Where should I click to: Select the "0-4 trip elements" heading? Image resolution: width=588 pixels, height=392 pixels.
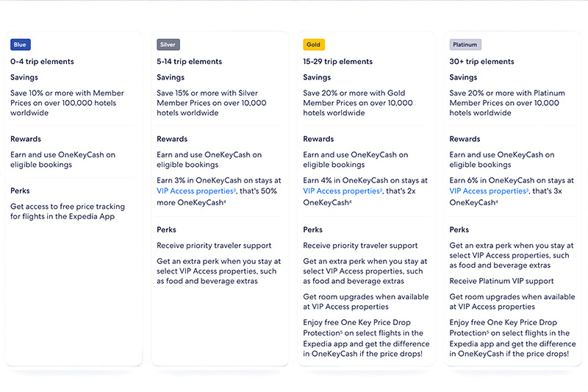click(x=42, y=62)
